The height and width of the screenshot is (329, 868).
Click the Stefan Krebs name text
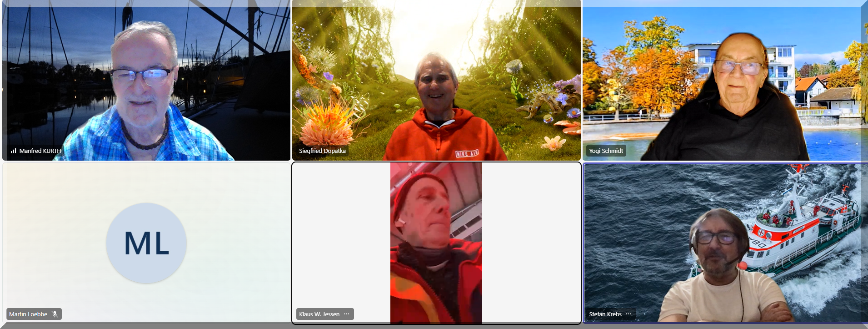point(605,314)
